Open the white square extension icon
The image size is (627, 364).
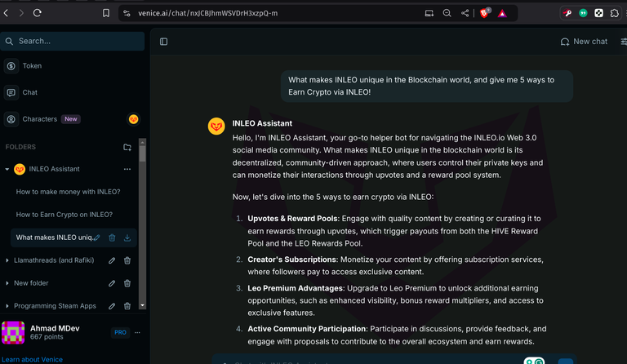(x=598, y=13)
